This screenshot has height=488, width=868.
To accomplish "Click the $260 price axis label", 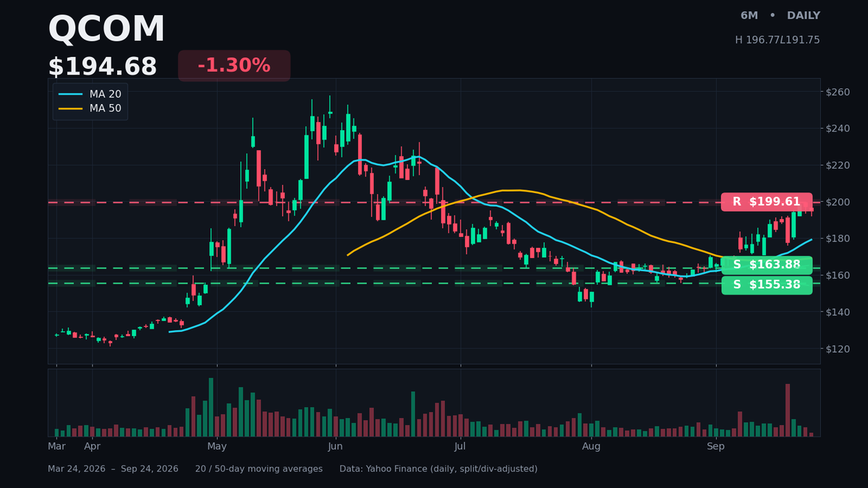I will point(838,92).
